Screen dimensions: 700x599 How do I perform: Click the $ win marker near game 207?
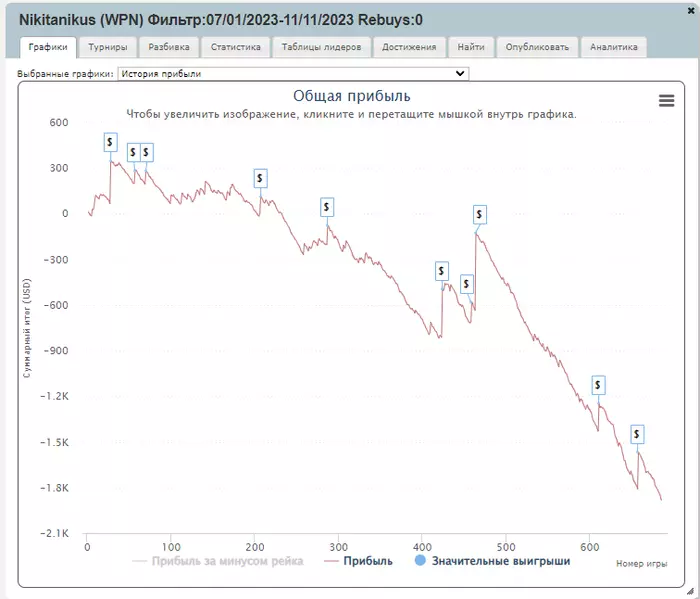260,178
